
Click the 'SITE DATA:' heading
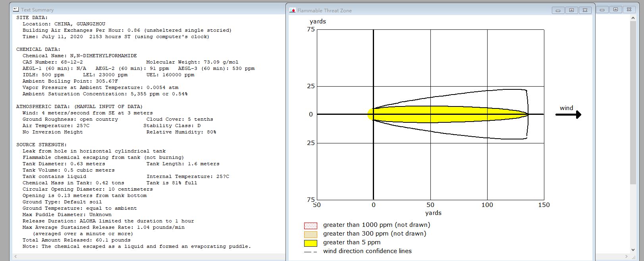[32, 17]
